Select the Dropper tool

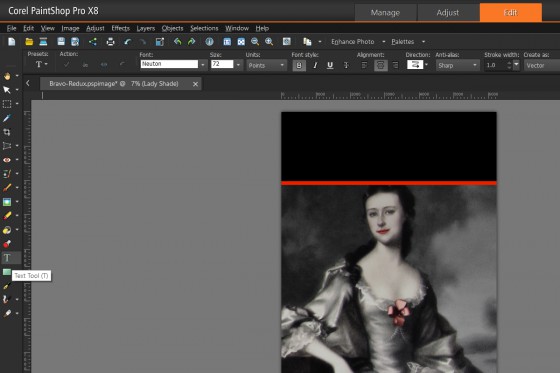(x=7, y=118)
